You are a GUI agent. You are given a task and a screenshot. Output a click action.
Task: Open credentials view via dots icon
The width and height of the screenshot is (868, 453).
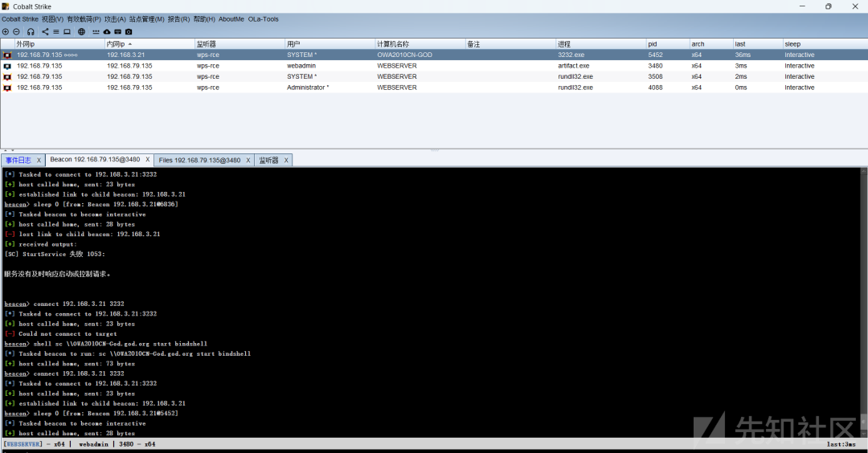(x=96, y=31)
